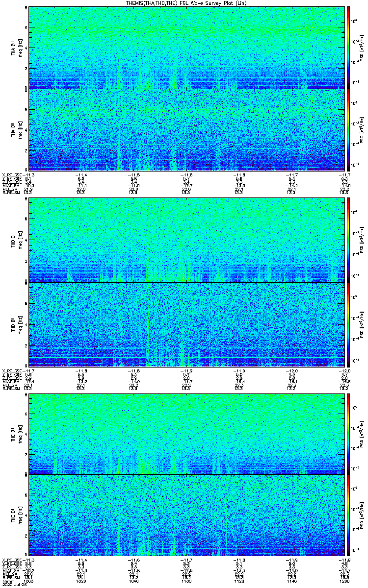Click the 1200 time tick label at bottom
Viewport: 368px width, 588px height.
[344, 581]
